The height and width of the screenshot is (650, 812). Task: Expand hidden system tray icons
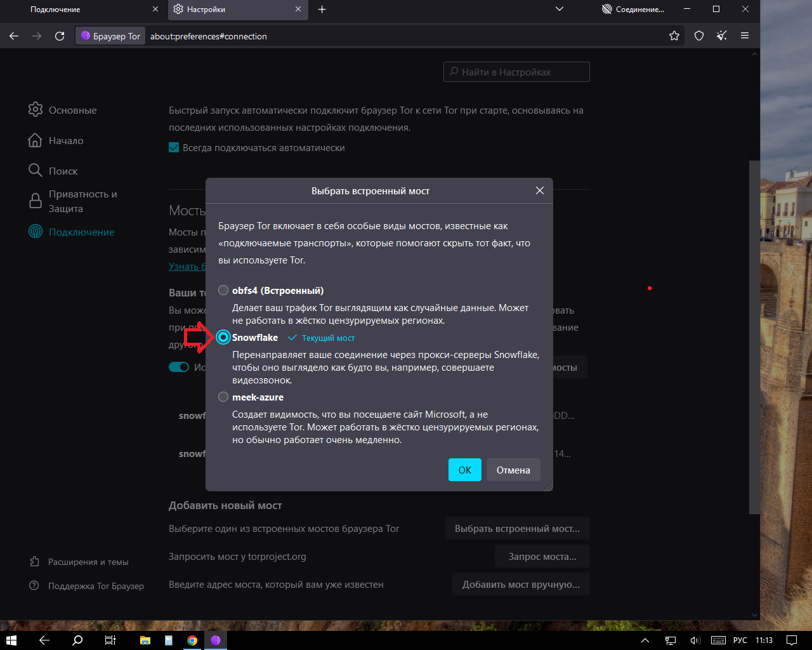point(645,640)
